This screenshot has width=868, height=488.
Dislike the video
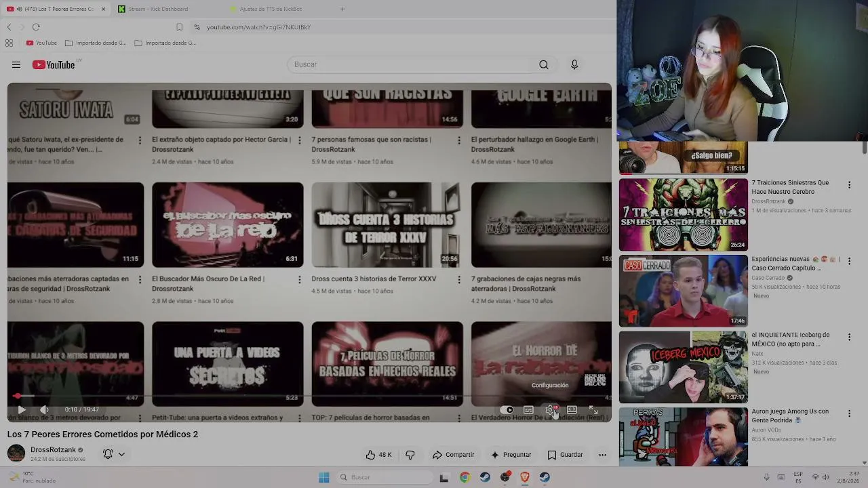pyautogui.click(x=410, y=455)
